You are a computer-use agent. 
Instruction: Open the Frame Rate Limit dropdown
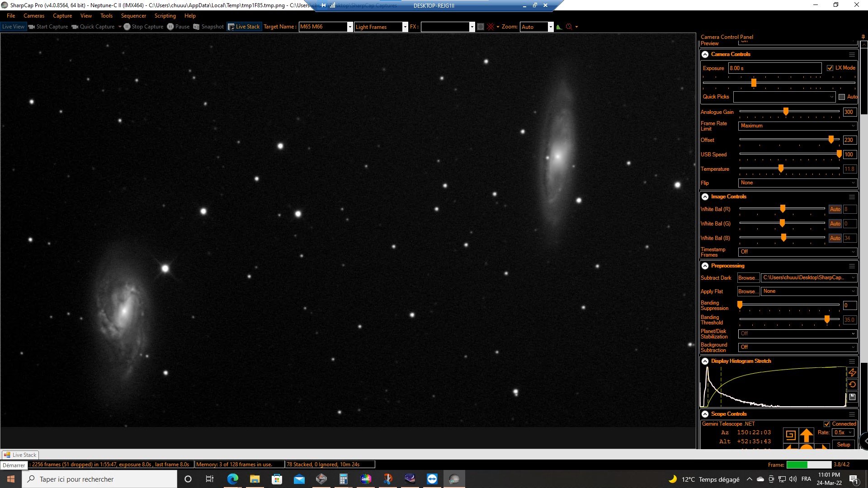coord(797,126)
